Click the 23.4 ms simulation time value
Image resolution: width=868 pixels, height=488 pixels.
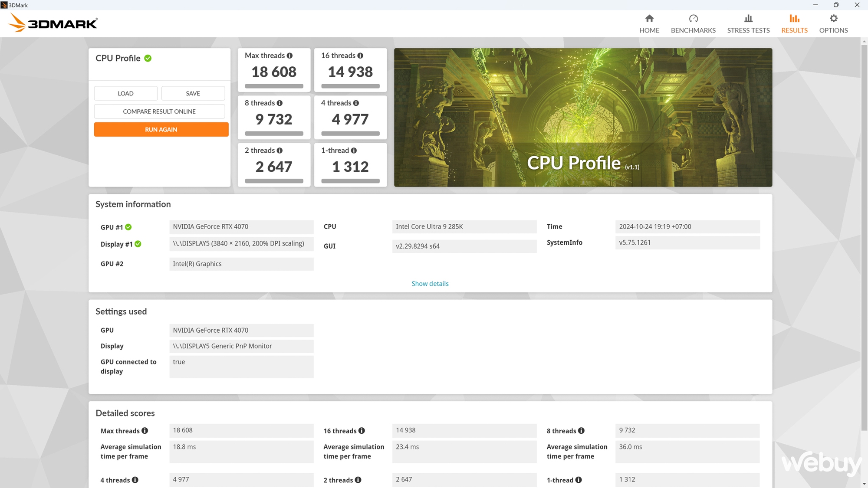[464, 452]
